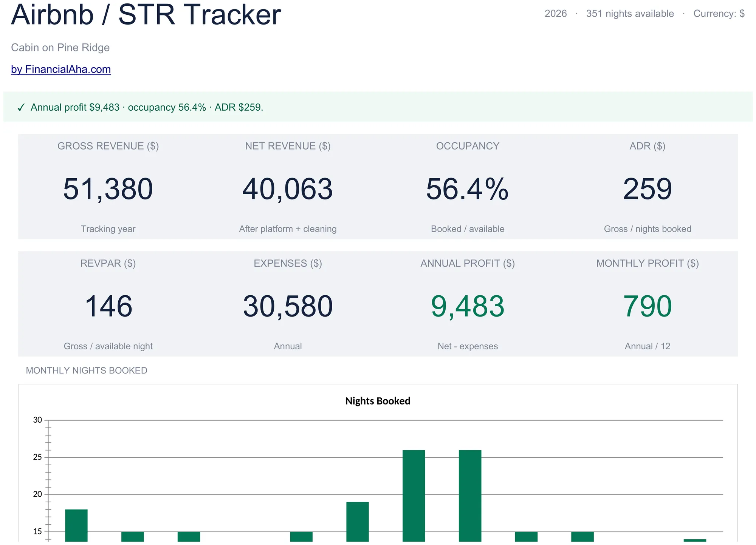
Task: Click the NET REVENUE ($) label
Action: pos(288,146)
